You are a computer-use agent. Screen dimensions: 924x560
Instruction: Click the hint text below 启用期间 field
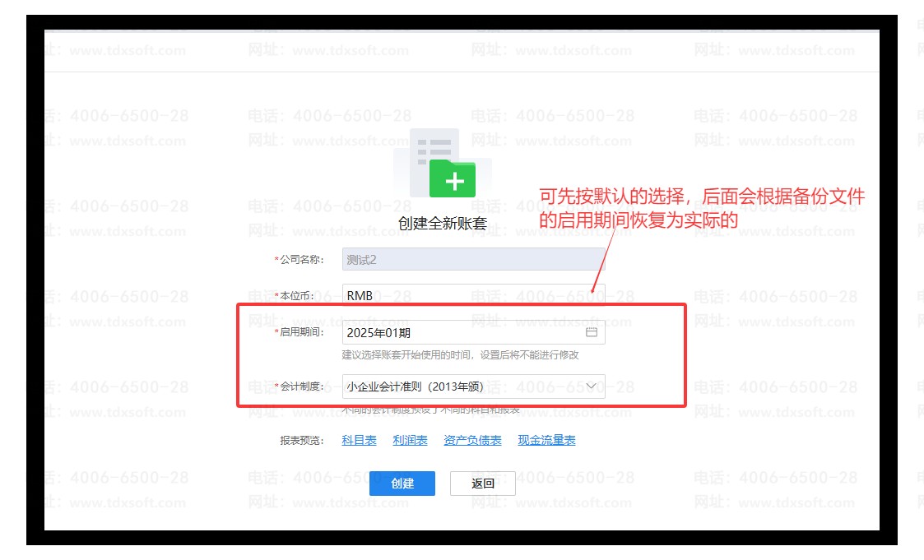[x=461, y=354]
